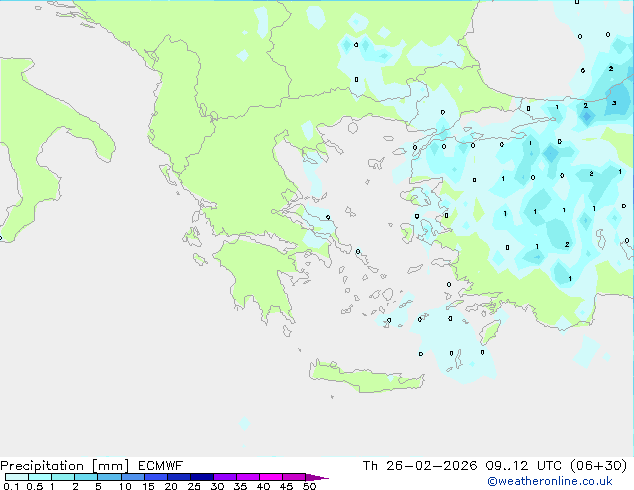Click the '3' precipitation value on the map
The image size is (634, 490).
pos(614,103)
